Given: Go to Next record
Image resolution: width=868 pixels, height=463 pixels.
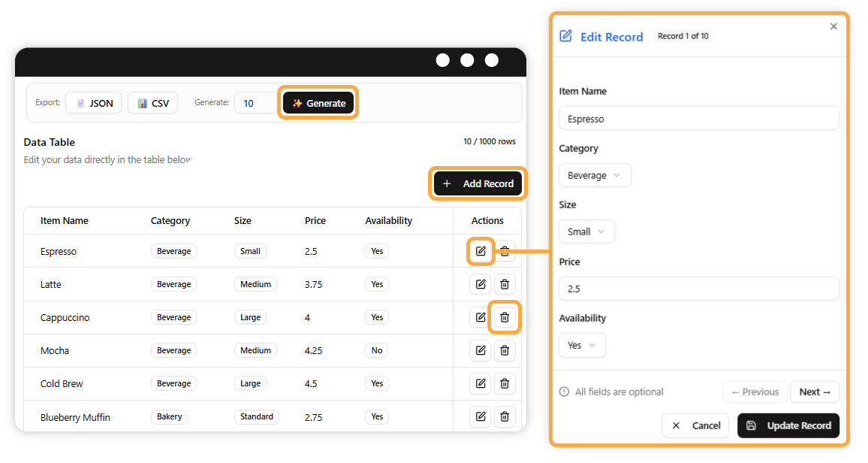Looking at the screenshot, I should pyautogui.click(x=814, y=392).
